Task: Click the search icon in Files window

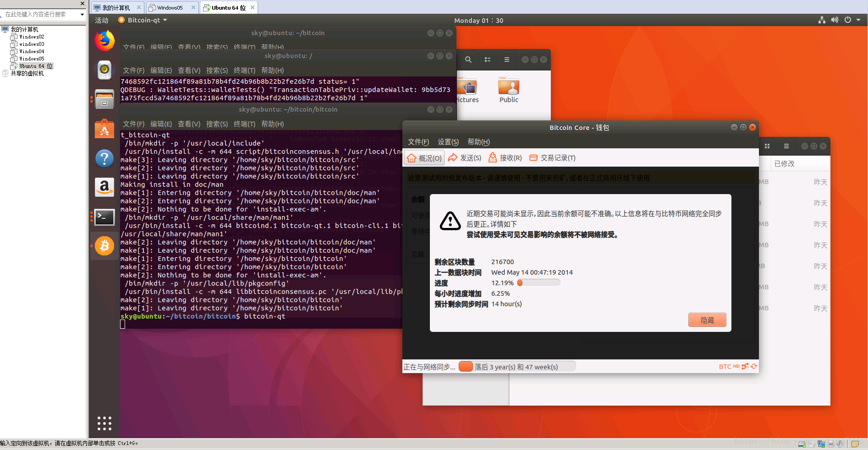Action: (x=468, y=60)
